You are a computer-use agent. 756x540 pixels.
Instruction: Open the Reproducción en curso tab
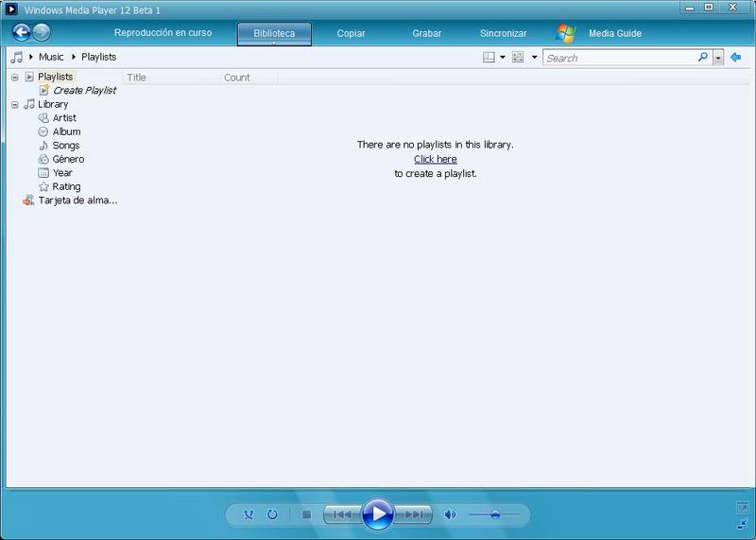coord(163,33)
